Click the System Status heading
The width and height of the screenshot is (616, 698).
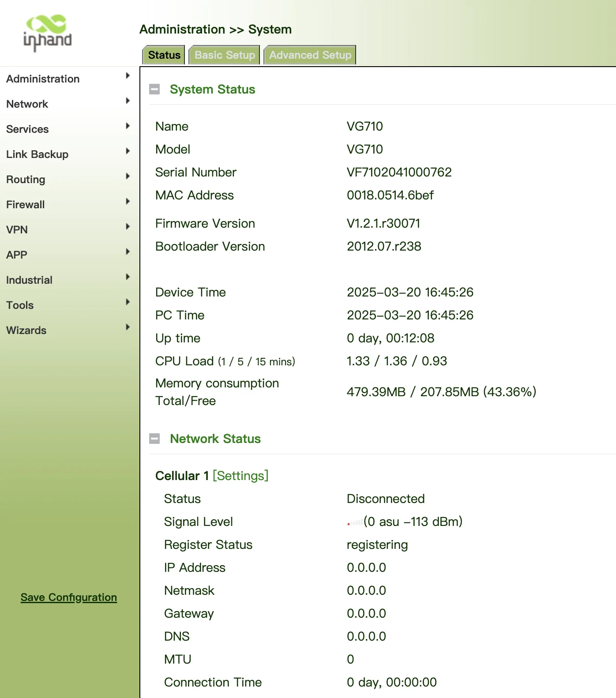213,89
